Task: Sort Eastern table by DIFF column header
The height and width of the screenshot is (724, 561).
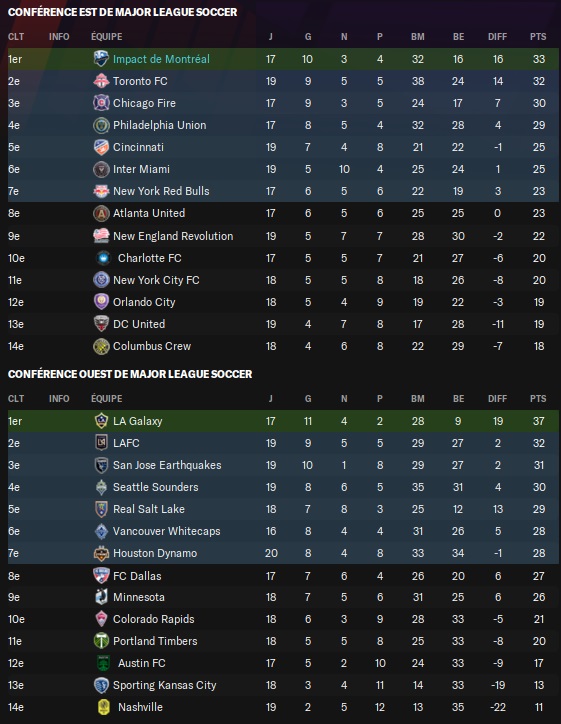Action: [497, 36]
